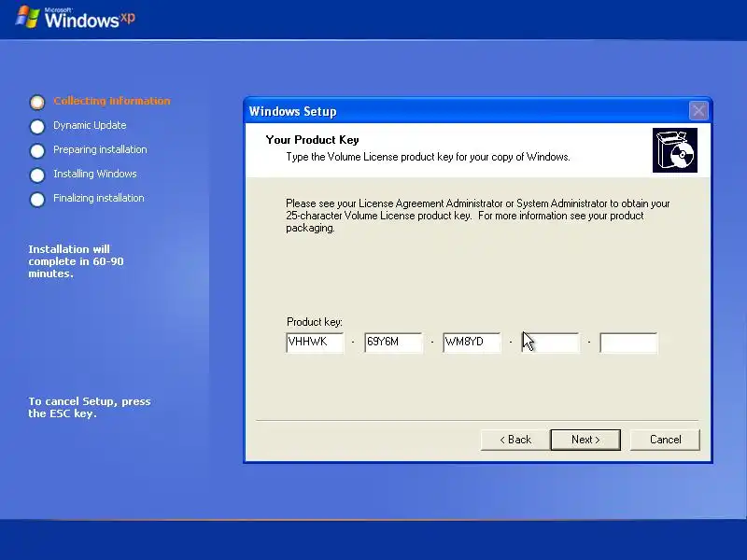Image resolution: width=747 pixels, height=560 pixels.
Task: Click the empty fourth product key field
Action: coord(550,343)
